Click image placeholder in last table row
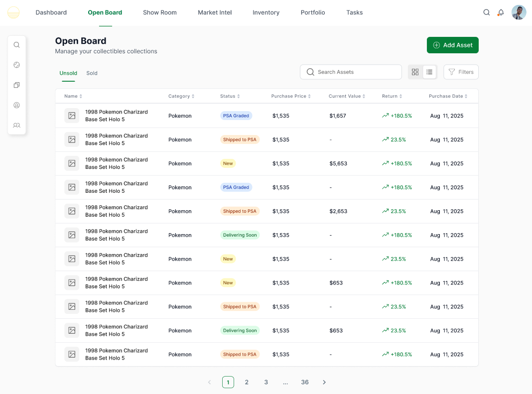Viewport: 532px width, 394px height. pos(72,354)
